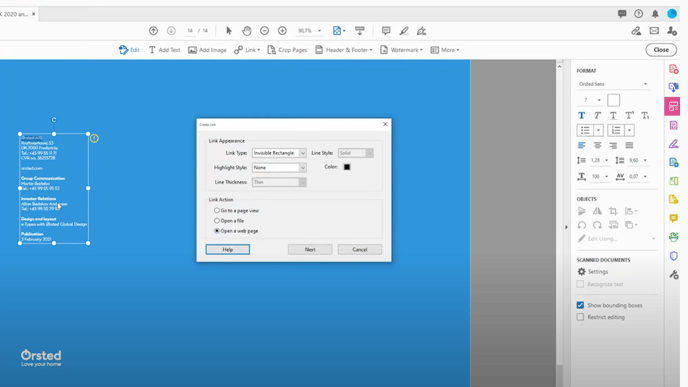Choose Add Image tool
Screen dimensions: 688x387
[x=207, y=50]
